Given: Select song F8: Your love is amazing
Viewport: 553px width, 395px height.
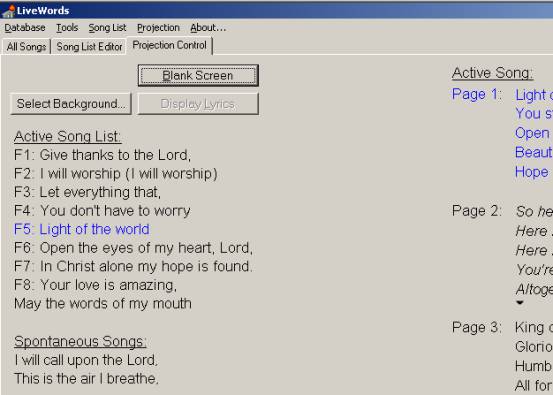Looking at the screenshot, I should pyautogui.click(x=95, y=285).
